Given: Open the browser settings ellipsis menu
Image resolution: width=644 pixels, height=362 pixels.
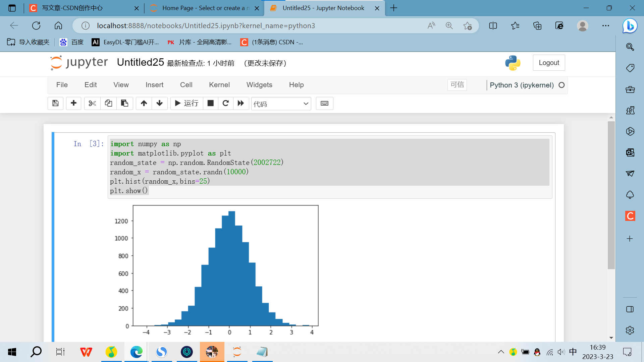Looking at the screenshot, I should click(605, 26).
